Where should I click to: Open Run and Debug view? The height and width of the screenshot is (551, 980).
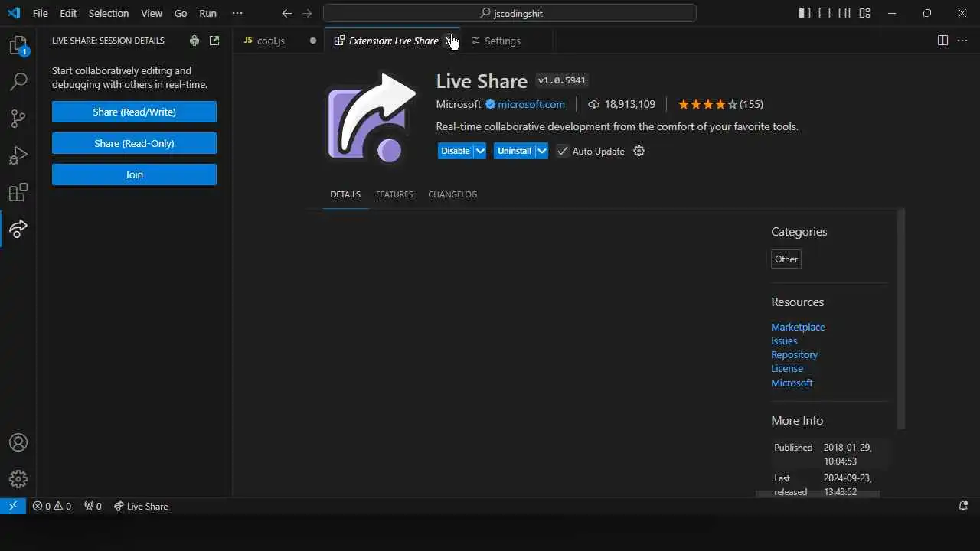(x=18, y=155)
